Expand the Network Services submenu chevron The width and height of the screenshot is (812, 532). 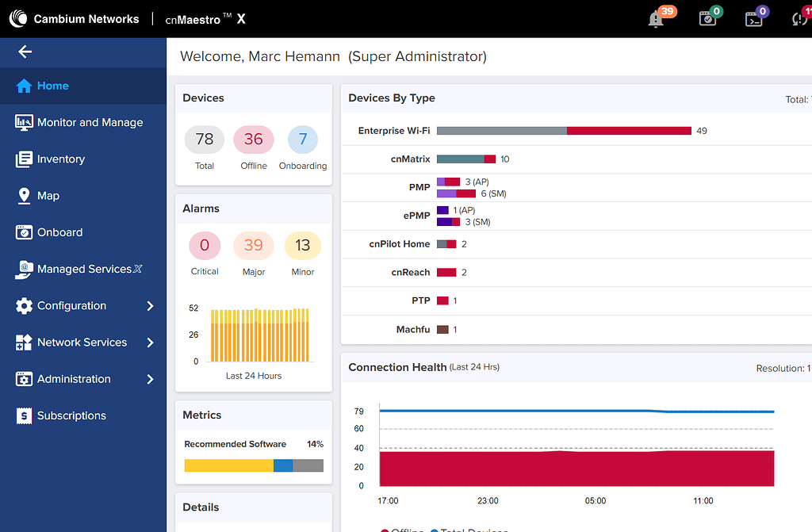[x=150, y=343]
